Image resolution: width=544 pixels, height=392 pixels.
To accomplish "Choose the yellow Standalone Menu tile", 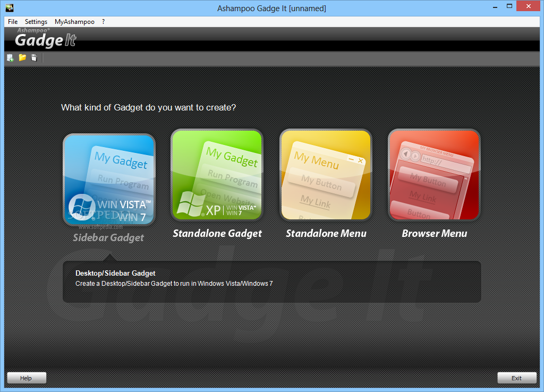I will (x=326, y=175).
